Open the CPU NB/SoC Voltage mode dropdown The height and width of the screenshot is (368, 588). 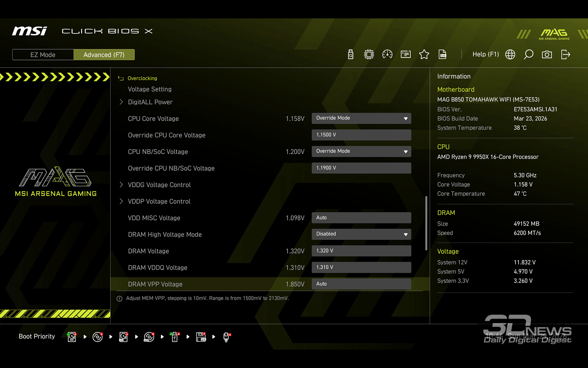point(361,151)
